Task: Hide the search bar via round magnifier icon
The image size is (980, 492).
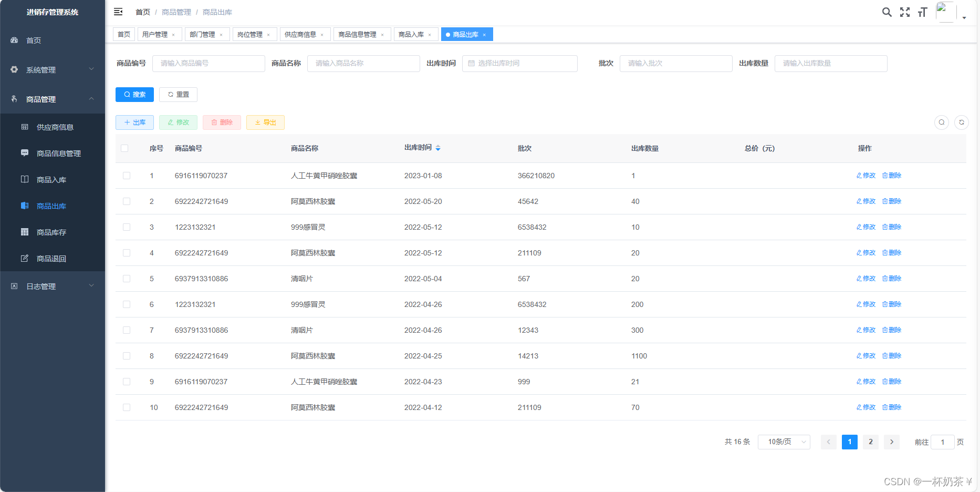Action: coord(942,122)
